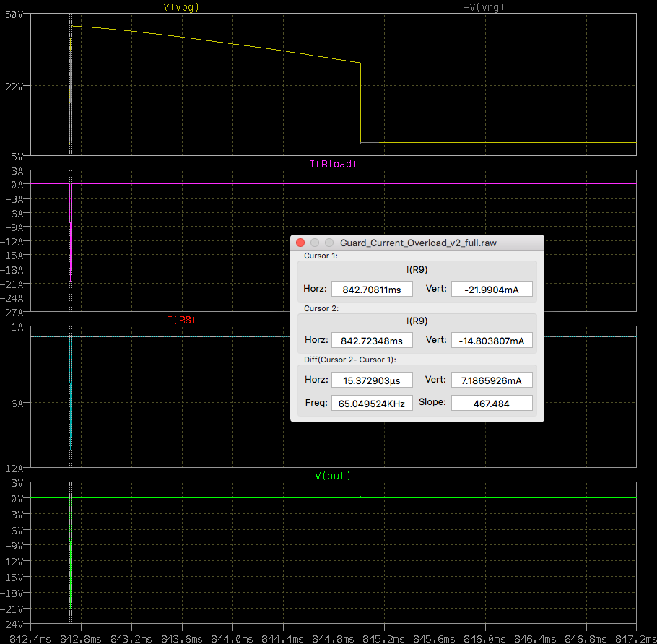Click the Cursor 1 Horz field 842.70811ms
The width and height of the screenshot is (657, 644).
372,289
